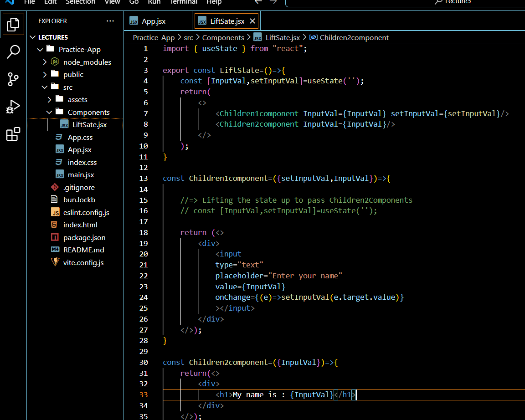Open Explorer more actions ellipsis
Image resolution: width=525 pixels, height=420 pixels.
(x=110, y=21)
